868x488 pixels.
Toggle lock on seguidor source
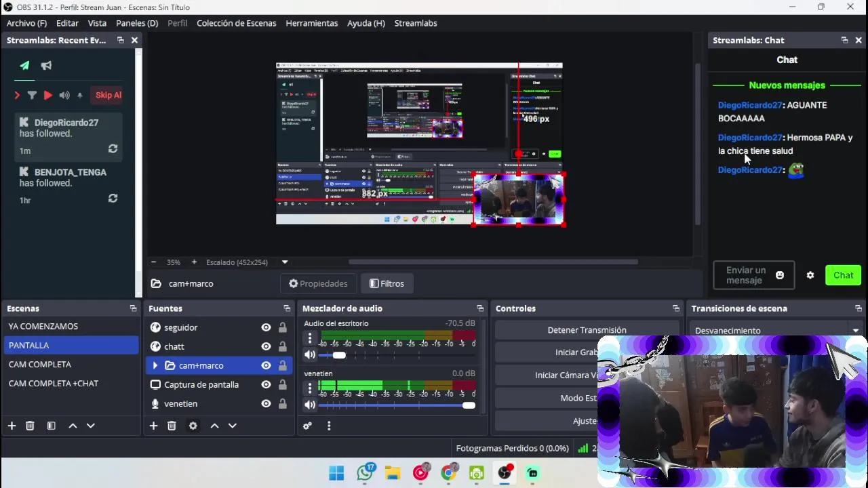point(282,327)
